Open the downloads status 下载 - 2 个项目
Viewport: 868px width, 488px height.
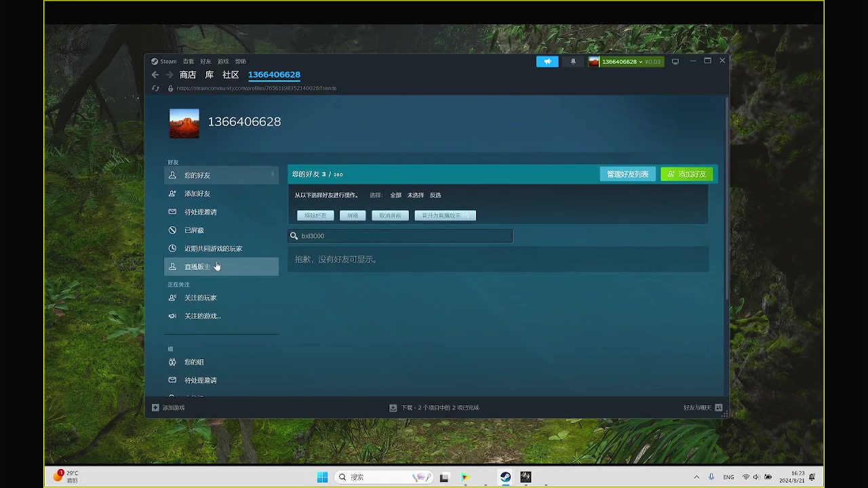click(434, 408)
